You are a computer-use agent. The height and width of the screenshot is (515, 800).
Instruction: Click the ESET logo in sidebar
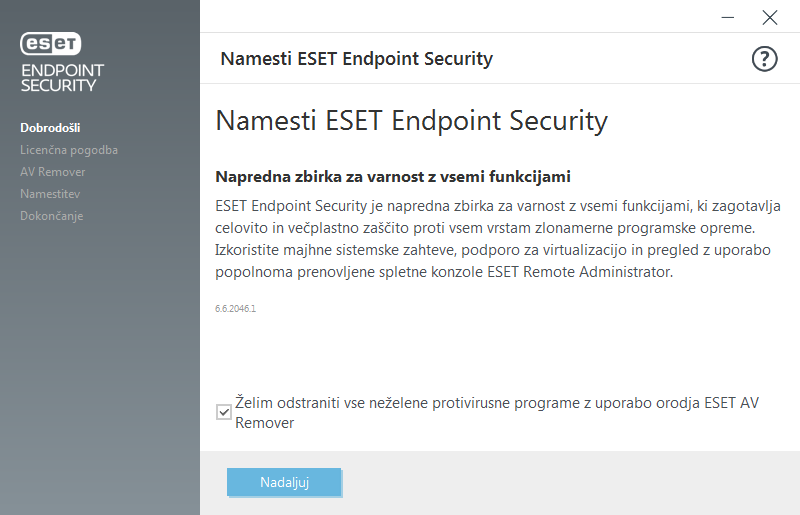(51, 43)
